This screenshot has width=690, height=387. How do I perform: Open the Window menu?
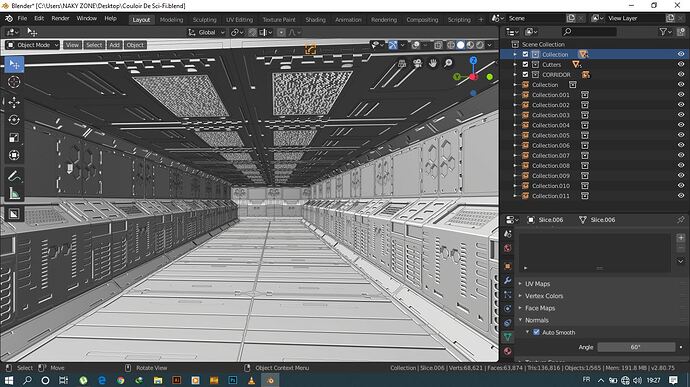(x=87, y=18)
